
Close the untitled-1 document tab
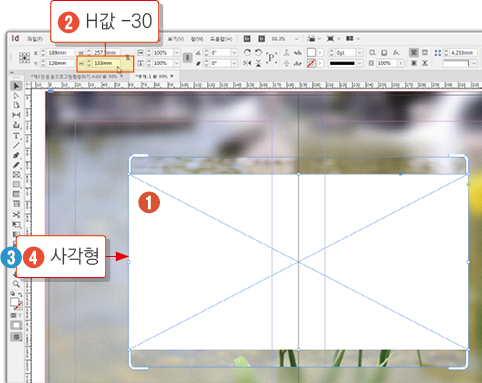pos(172,76)
